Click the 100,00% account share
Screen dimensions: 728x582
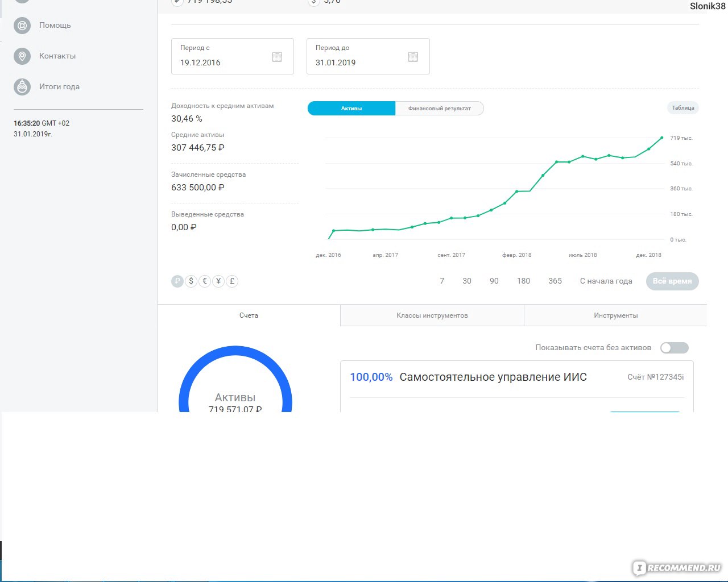[371, 377]
